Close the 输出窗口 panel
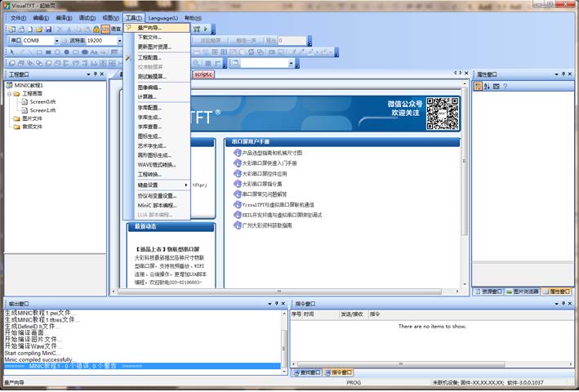The height and width of the screenshot is (392, 579). [283, 304]
